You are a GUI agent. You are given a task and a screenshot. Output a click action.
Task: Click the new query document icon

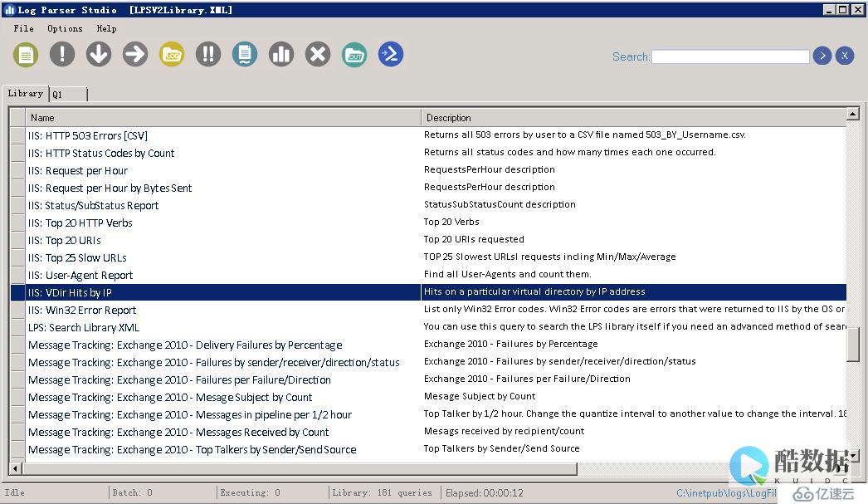click(x=26, y=54)
